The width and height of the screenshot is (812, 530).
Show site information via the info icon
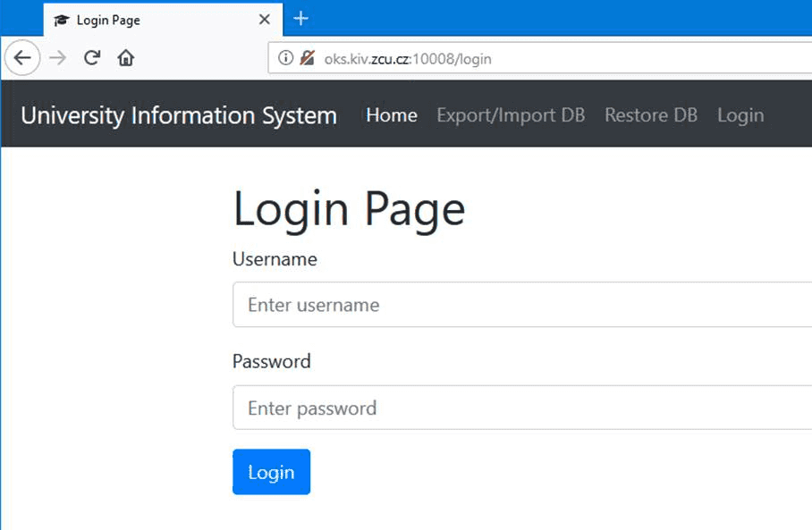tap(285, 59)
